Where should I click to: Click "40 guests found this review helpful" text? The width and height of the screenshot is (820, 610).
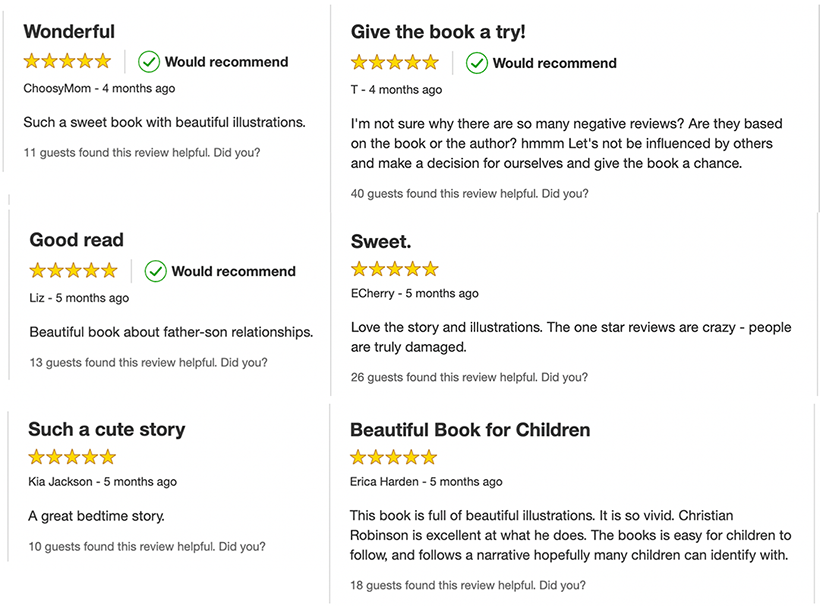pos(444,193)
